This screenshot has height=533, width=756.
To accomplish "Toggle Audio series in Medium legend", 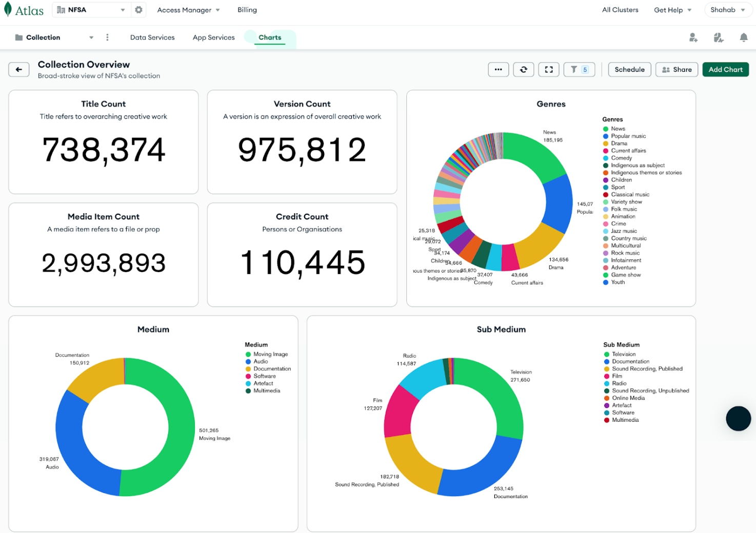I will click(x=261, y=361).
